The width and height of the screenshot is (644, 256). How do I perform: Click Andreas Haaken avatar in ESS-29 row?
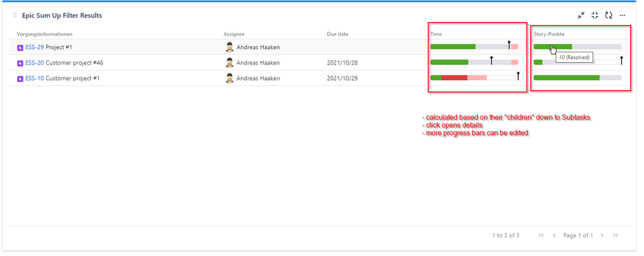tap(230, 47)
